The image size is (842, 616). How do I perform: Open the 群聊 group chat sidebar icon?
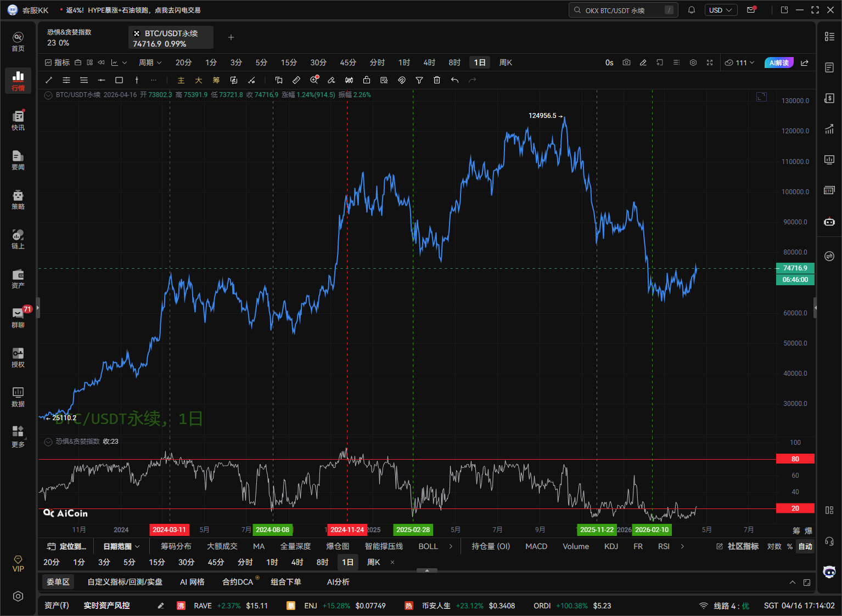[18, 318]
